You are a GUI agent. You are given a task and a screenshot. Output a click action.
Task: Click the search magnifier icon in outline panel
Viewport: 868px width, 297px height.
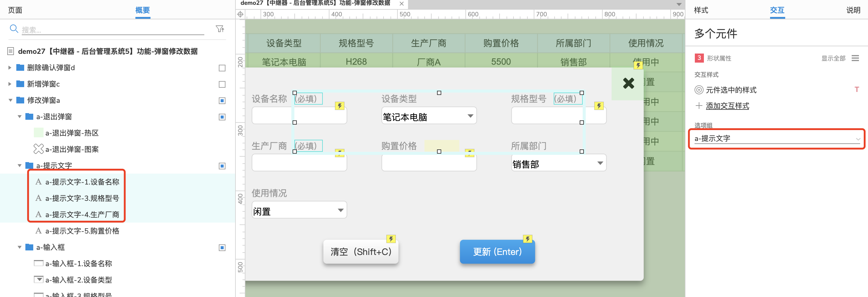click(14, 29)
